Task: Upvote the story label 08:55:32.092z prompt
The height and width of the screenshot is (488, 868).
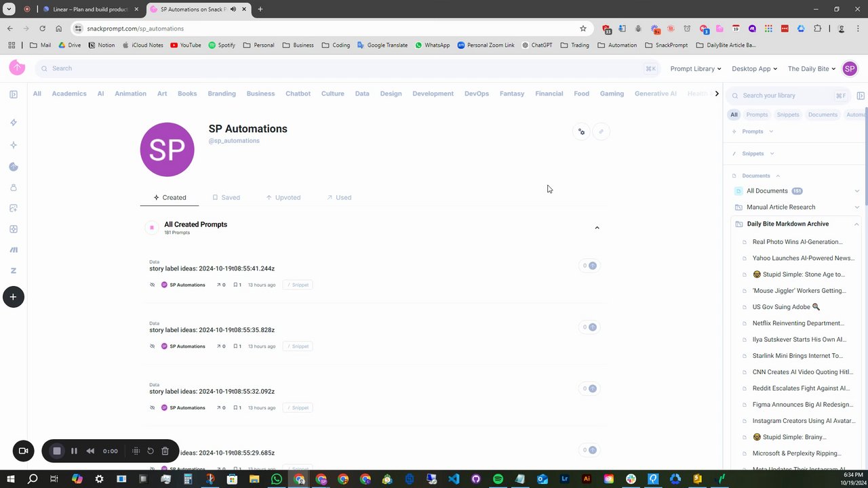Action: point(589,388)
